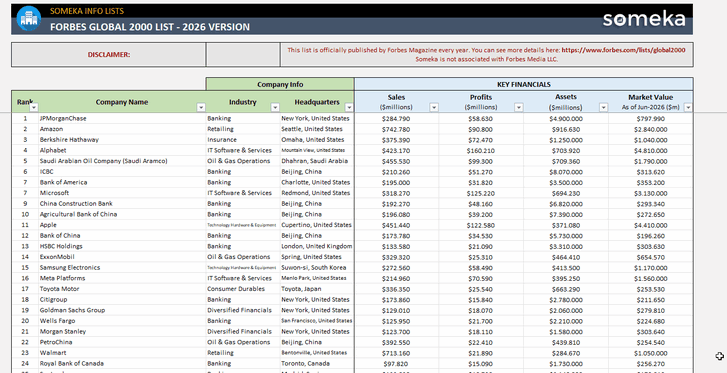Click the FORBES GLOBAL 2000 LIST title

click(150, 27)
